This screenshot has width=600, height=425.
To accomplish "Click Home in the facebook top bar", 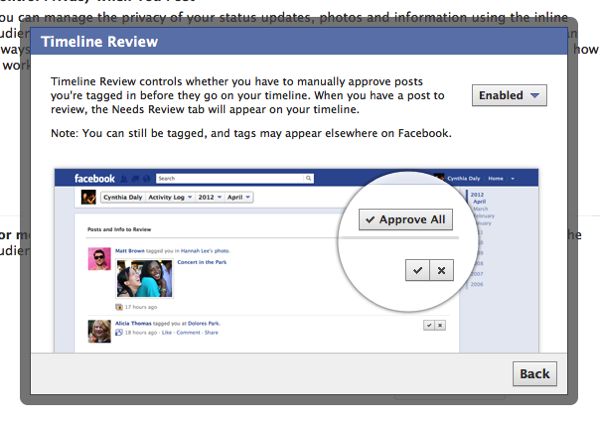I will coord(496,179).
